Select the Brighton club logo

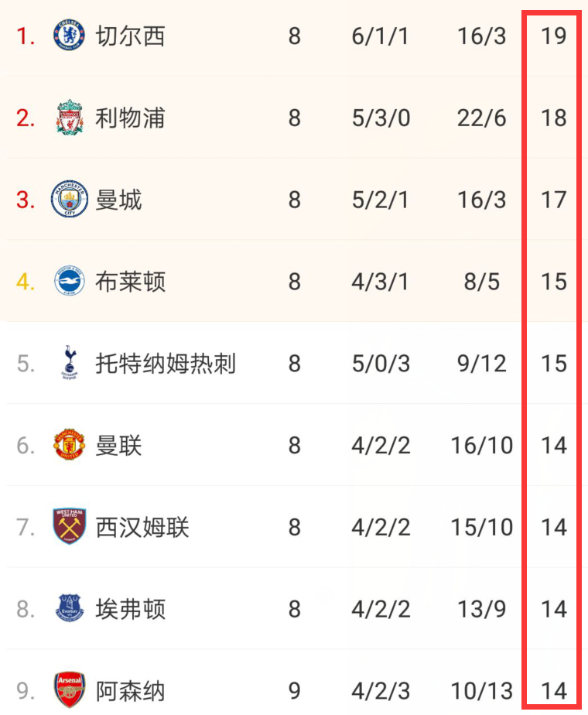pos(70,281)
